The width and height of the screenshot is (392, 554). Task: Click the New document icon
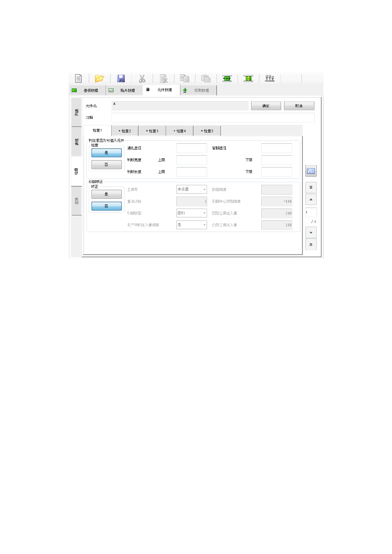[x=78, y=78]
